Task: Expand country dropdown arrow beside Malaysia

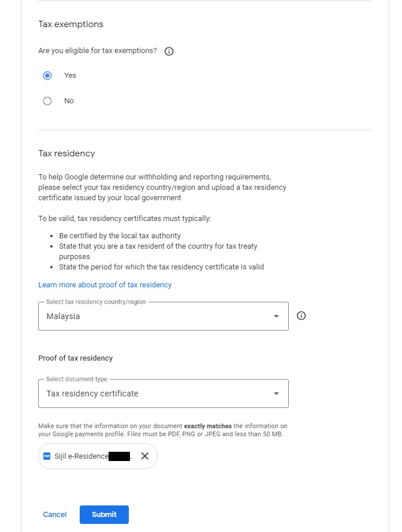Action: pos(276,316)
